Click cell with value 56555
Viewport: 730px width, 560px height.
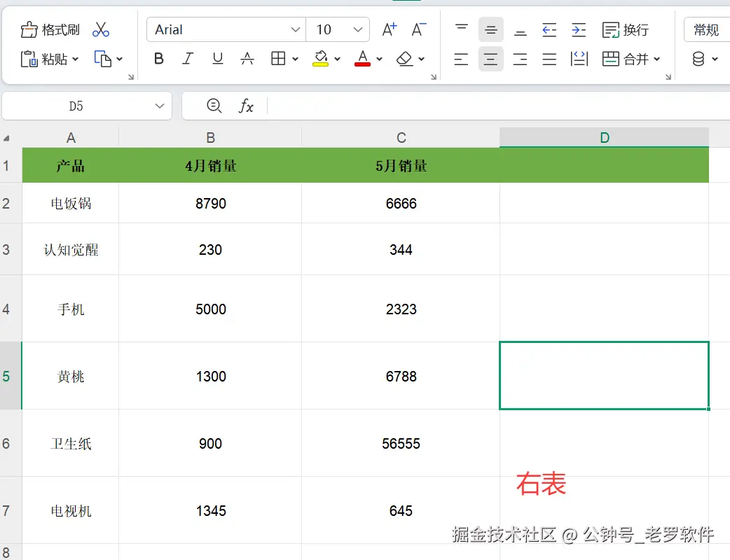tap(401, 443)
